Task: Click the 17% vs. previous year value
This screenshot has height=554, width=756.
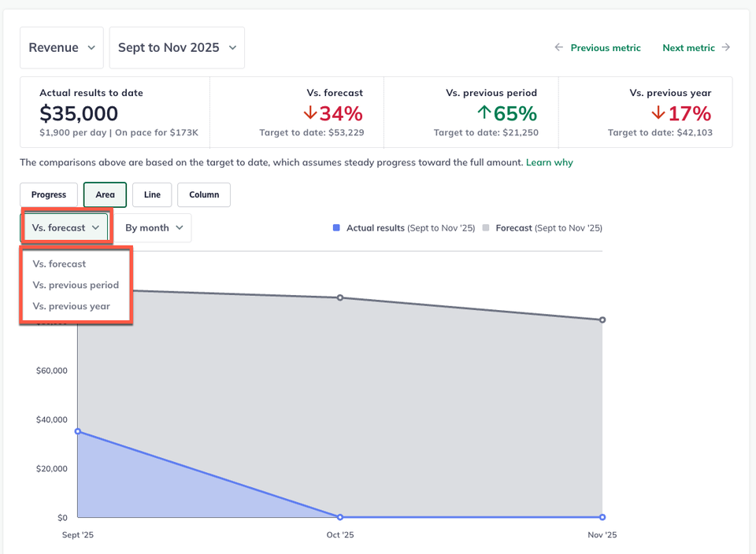Action: (690, 114)
